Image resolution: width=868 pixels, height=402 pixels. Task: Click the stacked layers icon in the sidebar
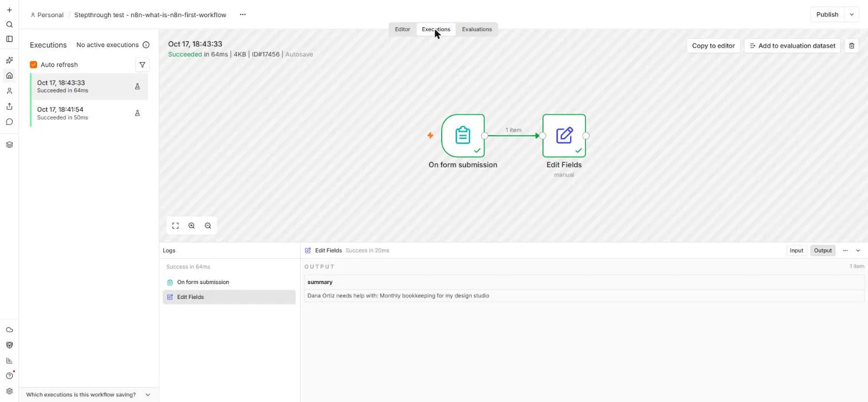pos(9,145)
